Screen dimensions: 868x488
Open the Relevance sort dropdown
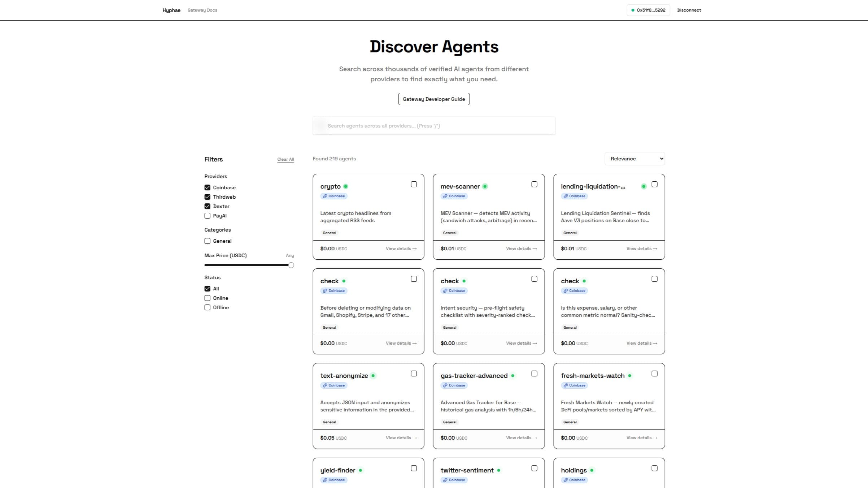point(634,159)
